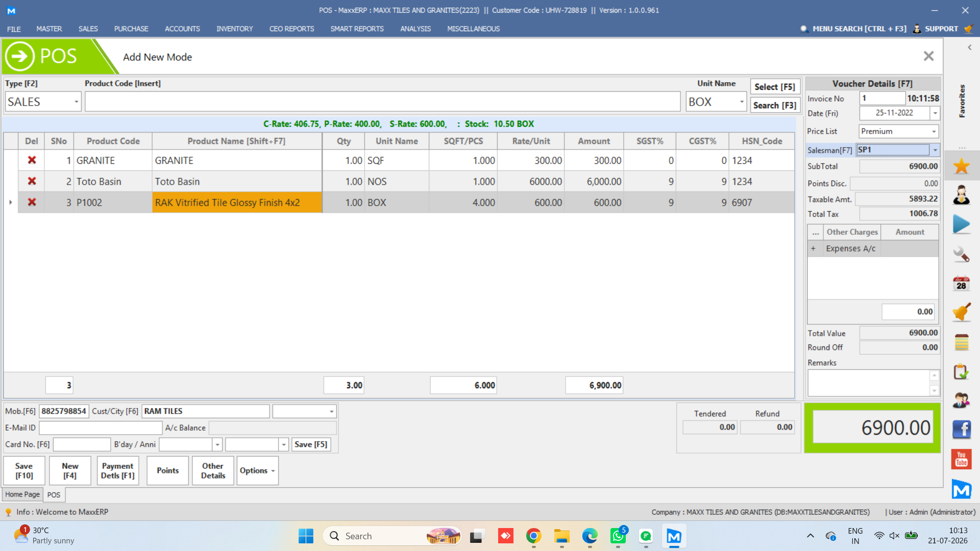This screenshot has height=551, width=980.
Task: Close the POS form with the X
Action: tap(928, 56)
